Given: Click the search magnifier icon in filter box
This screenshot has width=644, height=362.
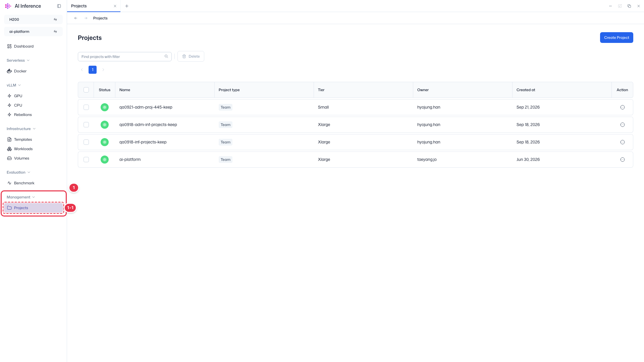Looking at the screenshot, I should click(x=166, y=56).
